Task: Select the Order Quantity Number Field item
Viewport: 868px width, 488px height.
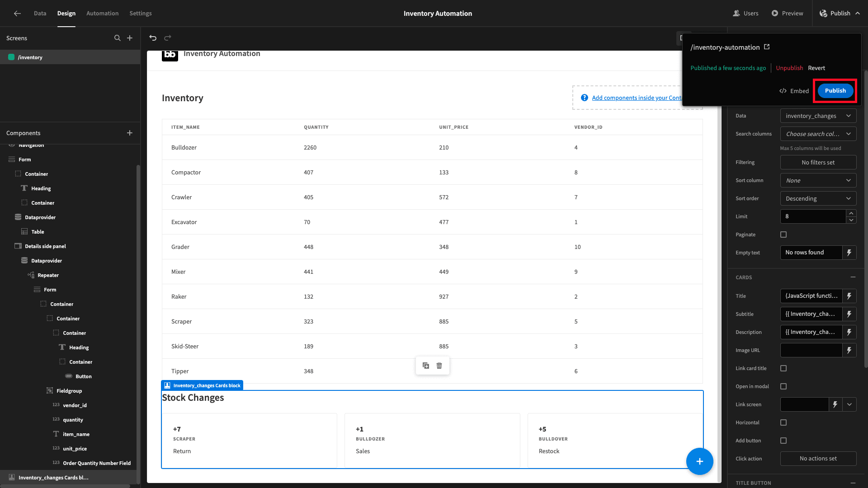Action: pyautogui.click(x=97, y=463)
